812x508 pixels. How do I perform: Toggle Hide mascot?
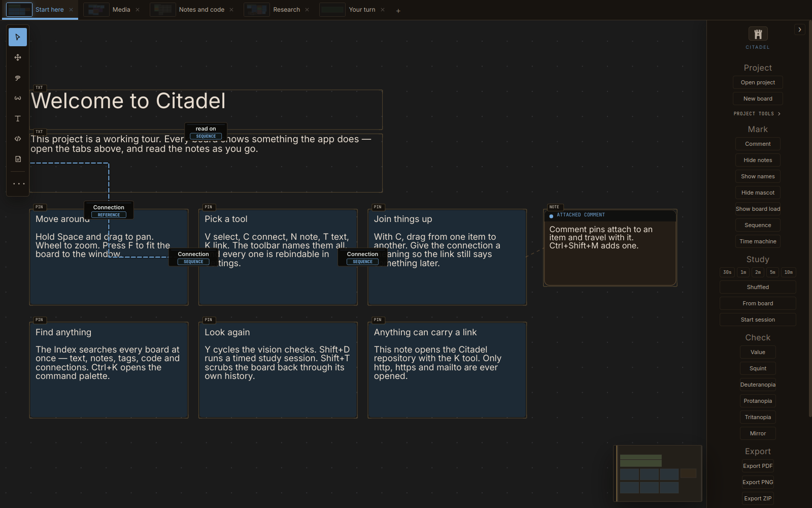(x=758, y=193)
